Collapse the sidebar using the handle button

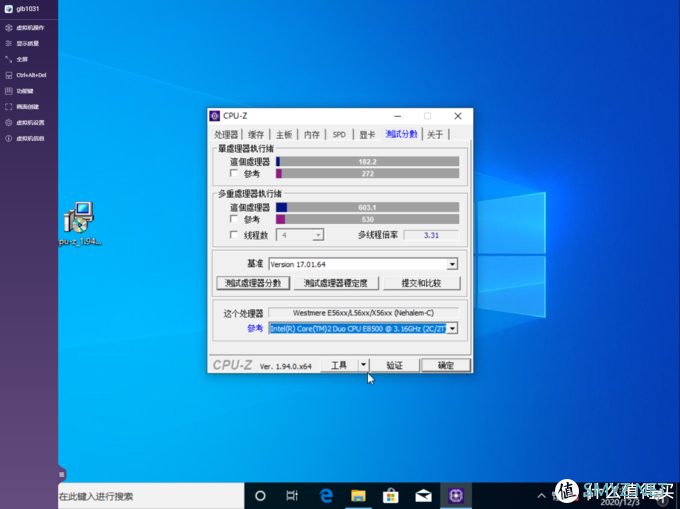coord(62,475)
